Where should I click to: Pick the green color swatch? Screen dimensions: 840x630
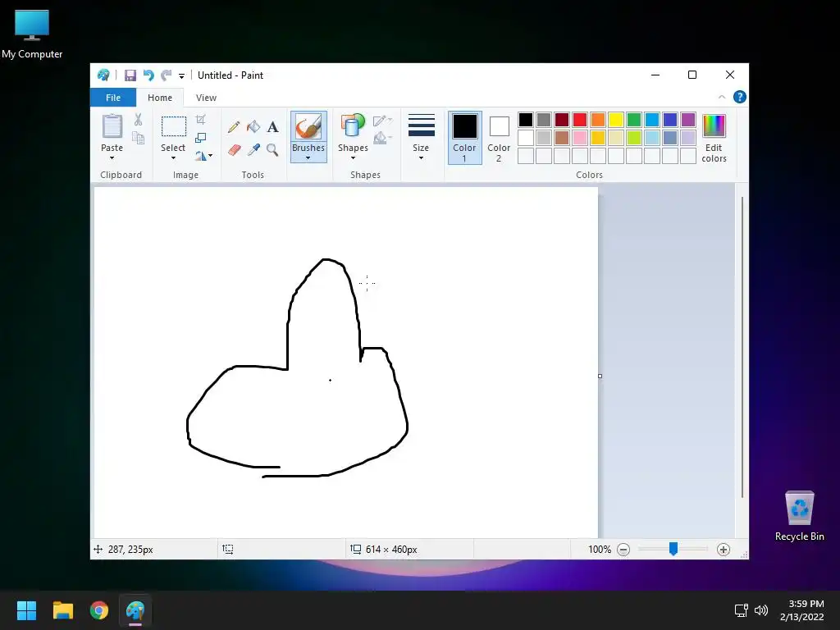634,120
